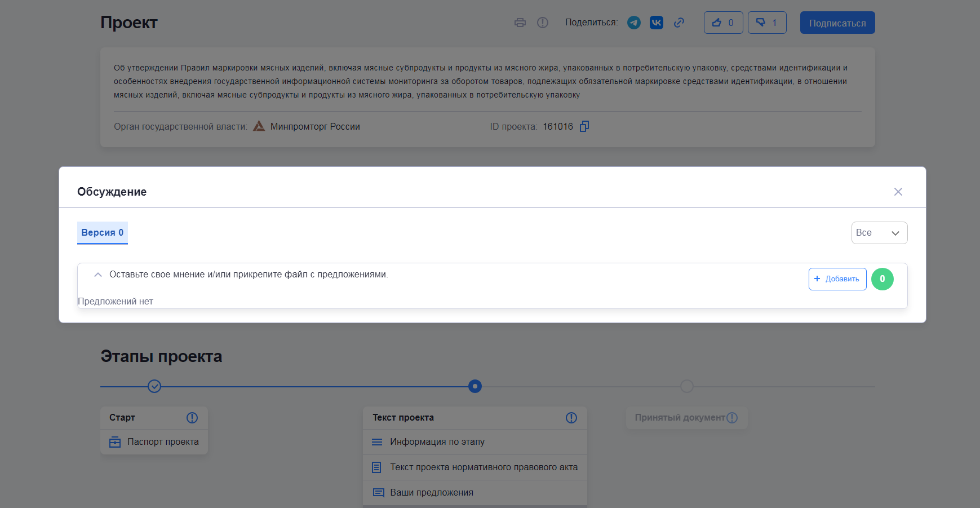
Task: Click info icon on Принятый документ
Action: pos(732,418)
